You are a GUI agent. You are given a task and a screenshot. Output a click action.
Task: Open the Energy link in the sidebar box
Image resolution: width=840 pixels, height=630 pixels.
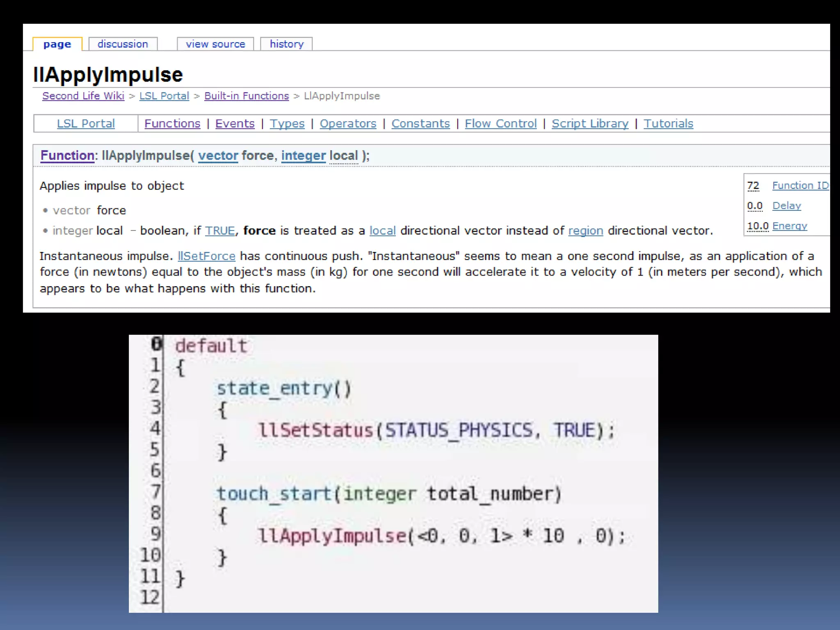790,226
